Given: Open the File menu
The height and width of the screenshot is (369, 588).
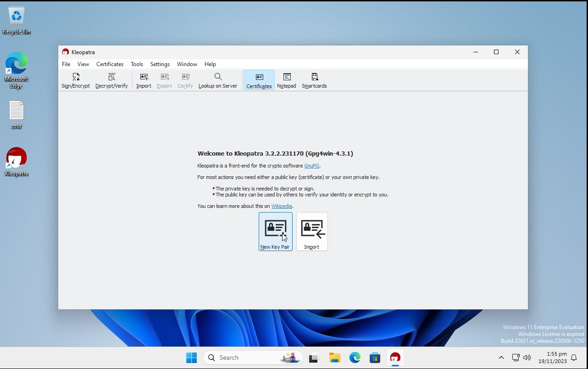Looking at the screenshot, I should click(66, 64).
